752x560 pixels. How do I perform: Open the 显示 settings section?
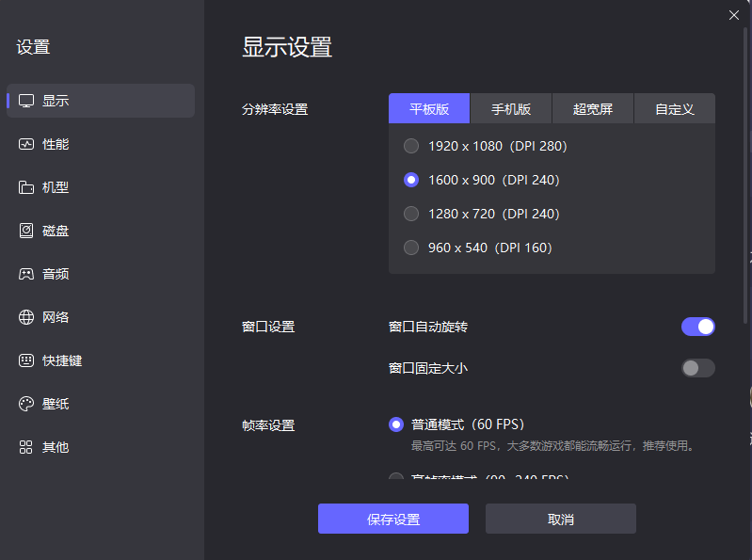click(101, 101)
